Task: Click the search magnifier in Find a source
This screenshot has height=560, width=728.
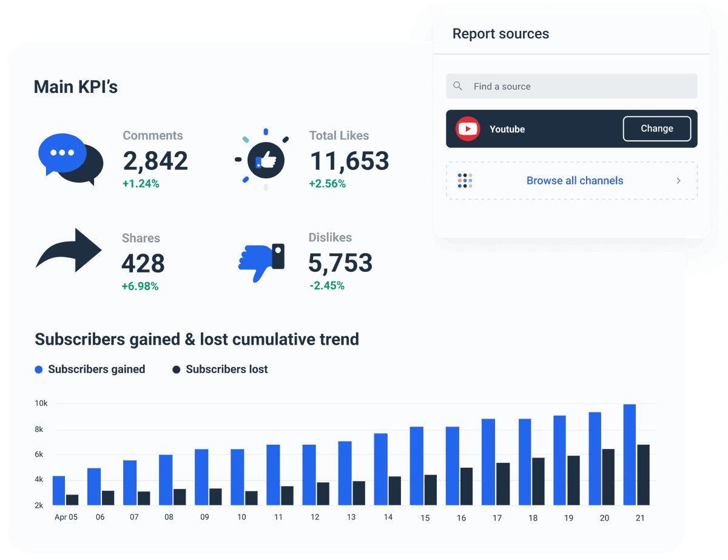Action: (x=458, y=86)
